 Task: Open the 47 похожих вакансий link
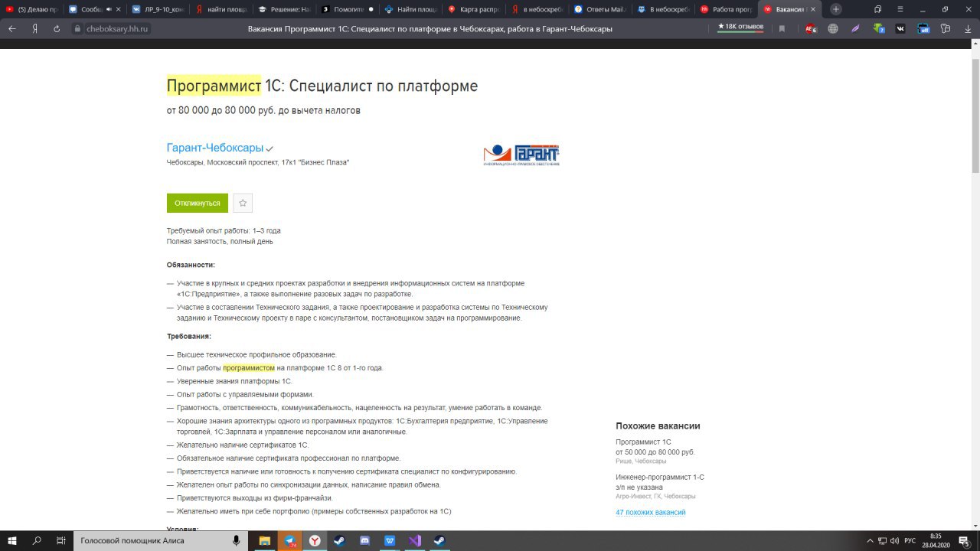click(651, 512)
